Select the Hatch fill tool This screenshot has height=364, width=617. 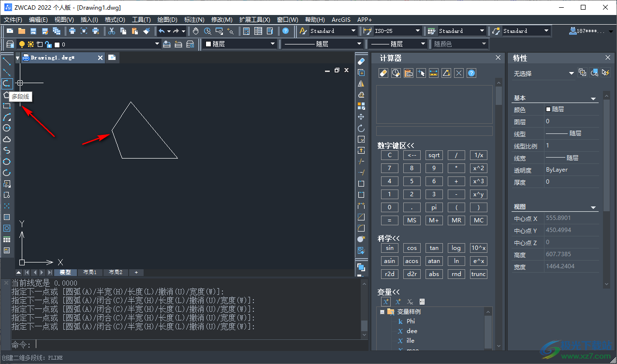coord(7,217)
